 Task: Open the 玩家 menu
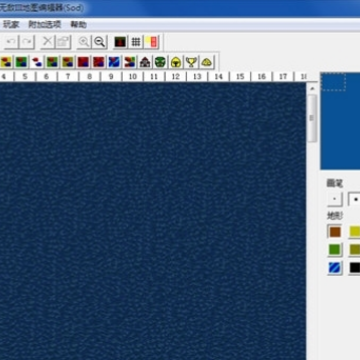(11, 25)
